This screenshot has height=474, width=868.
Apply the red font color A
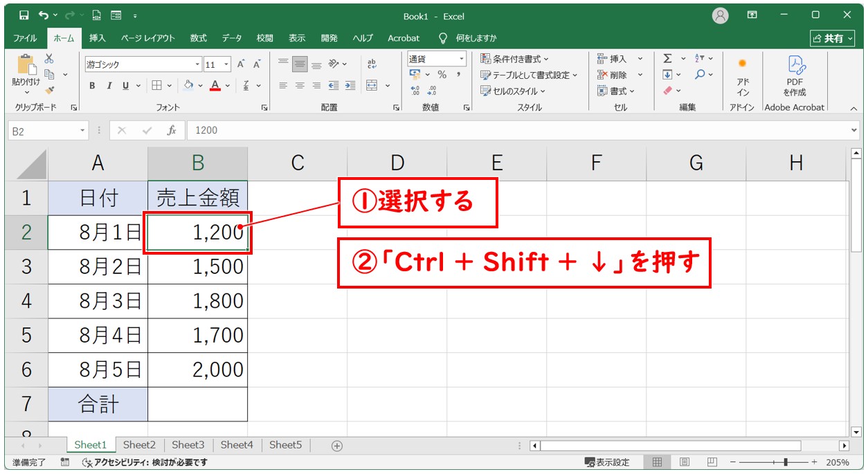tap(215, 86)
